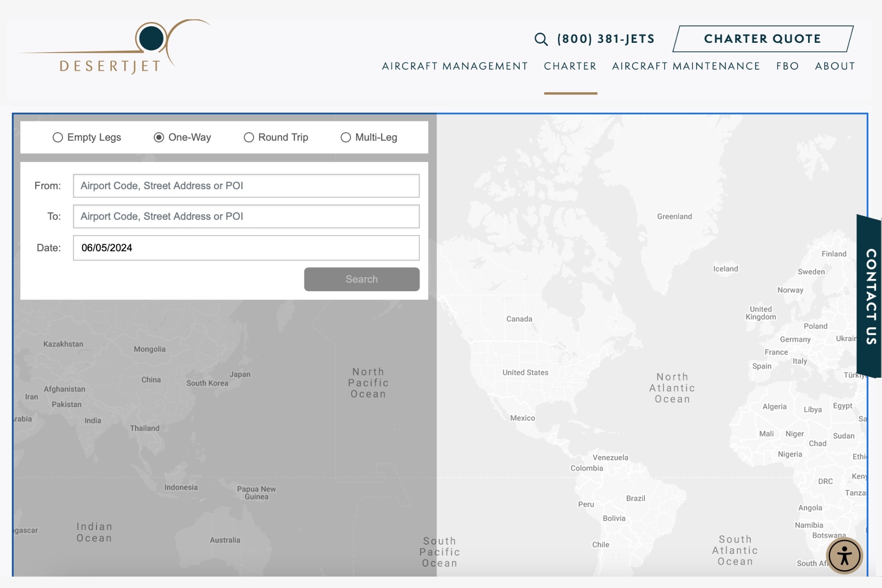Navigate to the FBO menu item
Image resolution: width=882 pixels, height=588 pixels.
[787, 66]
